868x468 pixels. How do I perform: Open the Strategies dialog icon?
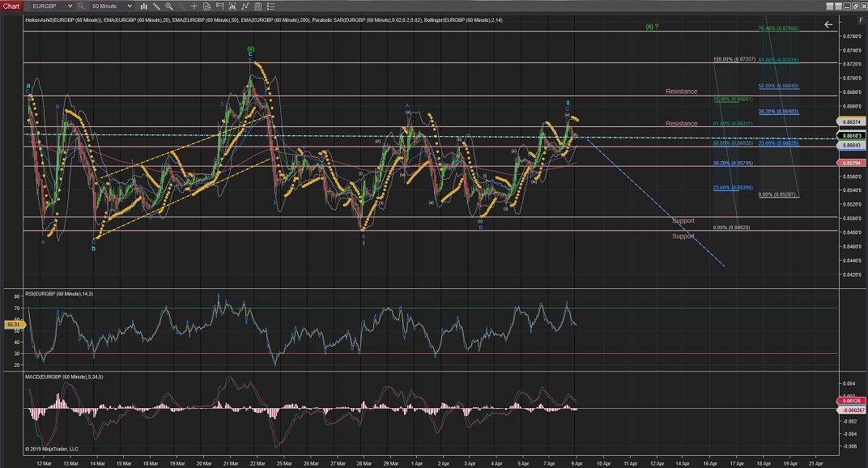tap(258, 6)
